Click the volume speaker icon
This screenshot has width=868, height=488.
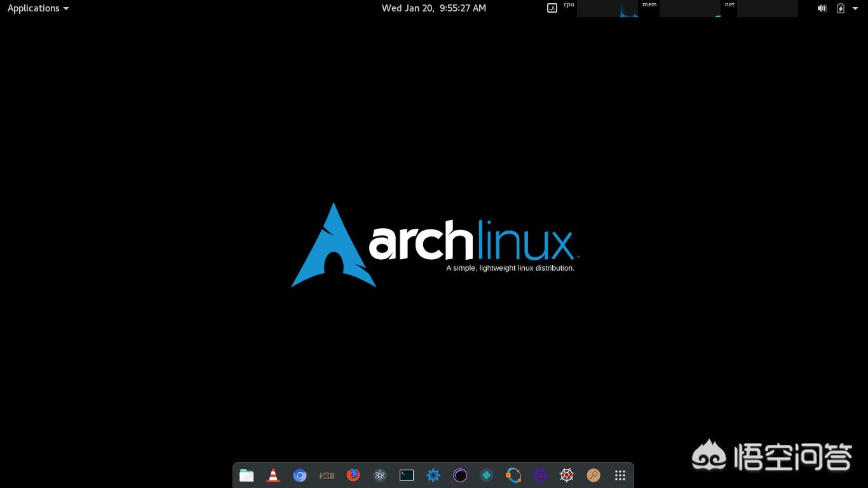pyautogui.click(x=822, y=8)
